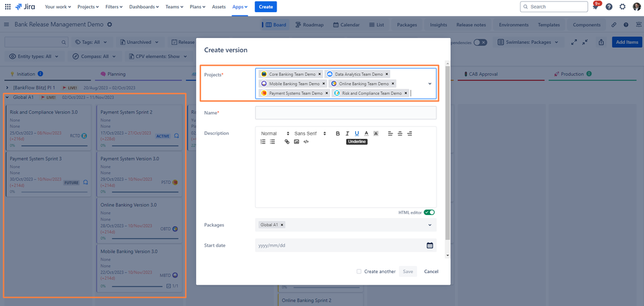Copy board link with chain icon
The height and width of the screenshot is (306, 644).
coord(614,25)
